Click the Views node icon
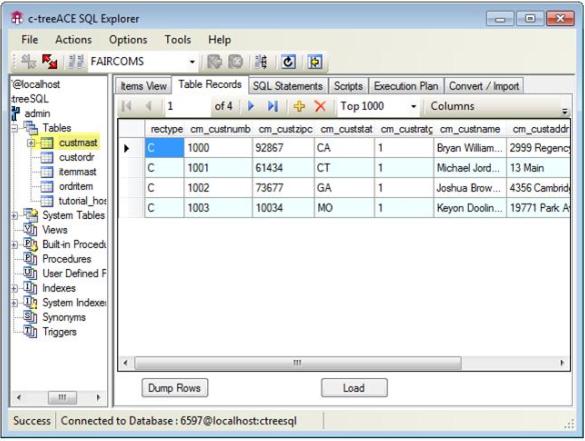The height and width of the screenshot is (441, 585). tap(30, 229)
